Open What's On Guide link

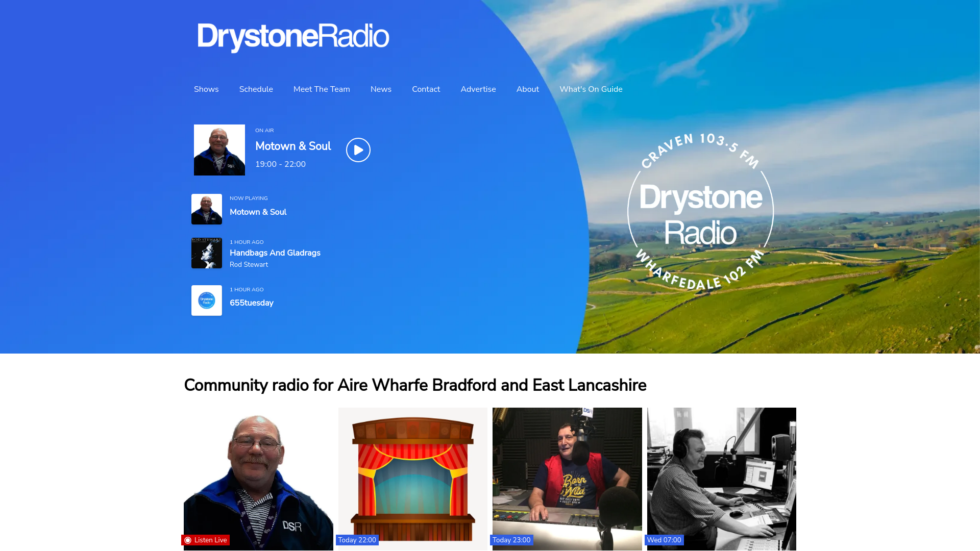coord(591,89)
